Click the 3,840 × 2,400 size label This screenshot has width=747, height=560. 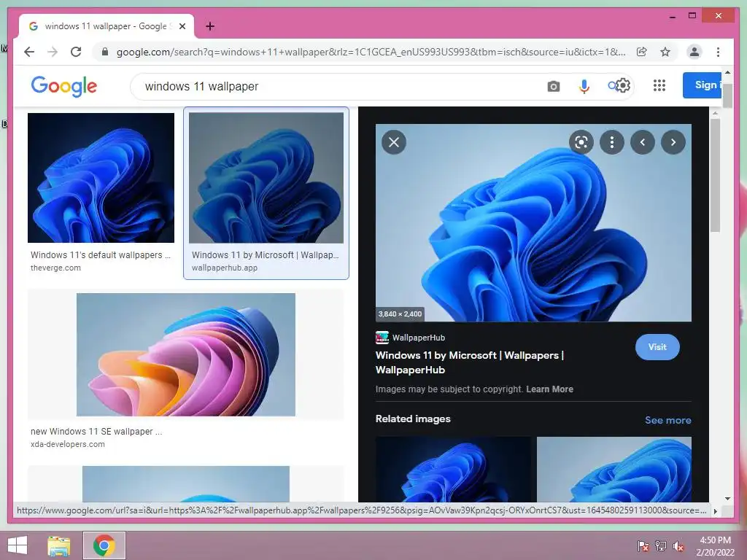tap(400, 314)
